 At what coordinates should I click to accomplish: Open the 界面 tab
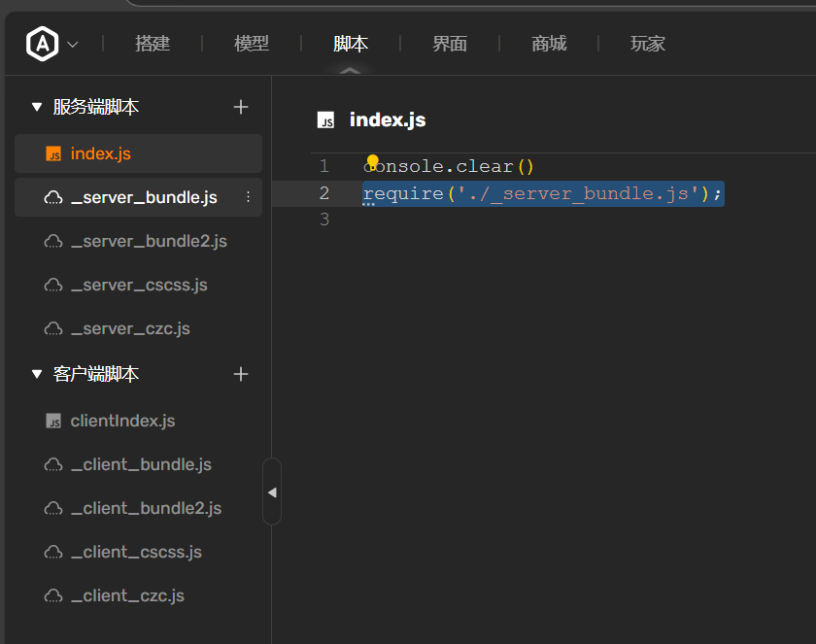coord(450,44)
